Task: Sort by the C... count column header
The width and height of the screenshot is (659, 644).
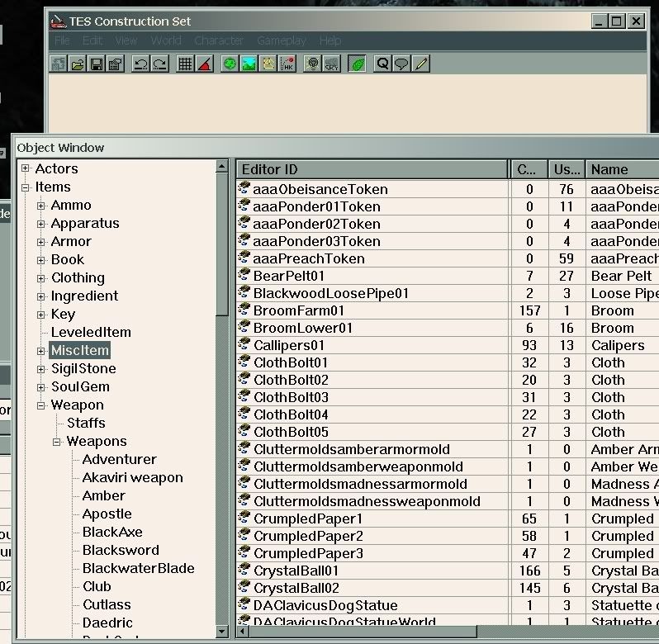Action: coord(529,169)
